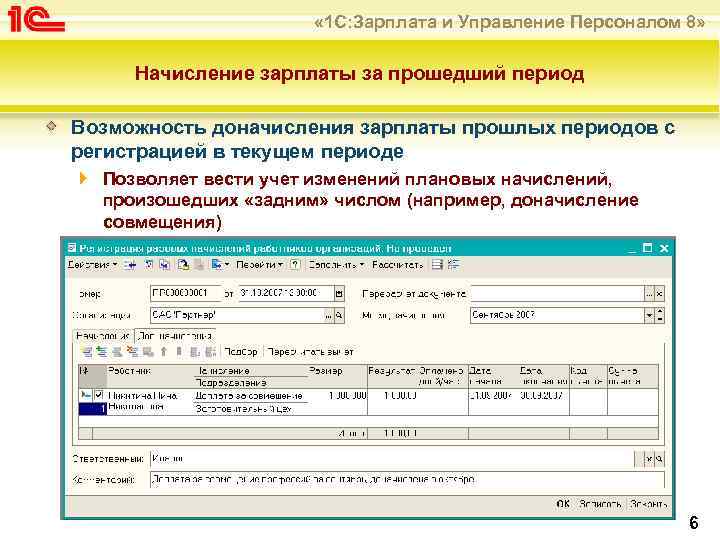Switch to the second additional accruals tab

[x=175, y=336]
